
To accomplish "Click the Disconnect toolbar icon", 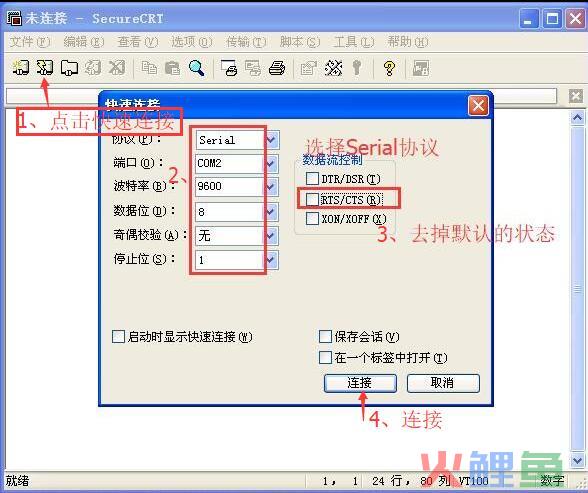I will [x=117, y=68].
